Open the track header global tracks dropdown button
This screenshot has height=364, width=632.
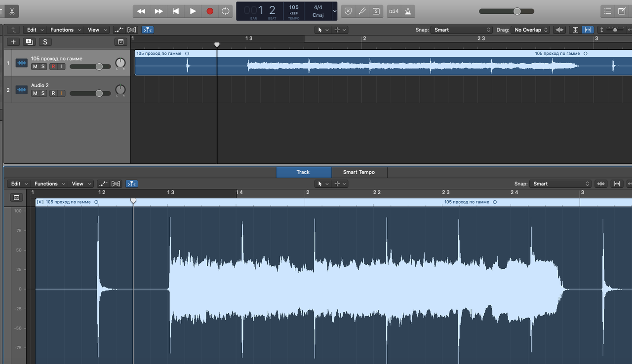pyautogui.click(x=120, y=42)
